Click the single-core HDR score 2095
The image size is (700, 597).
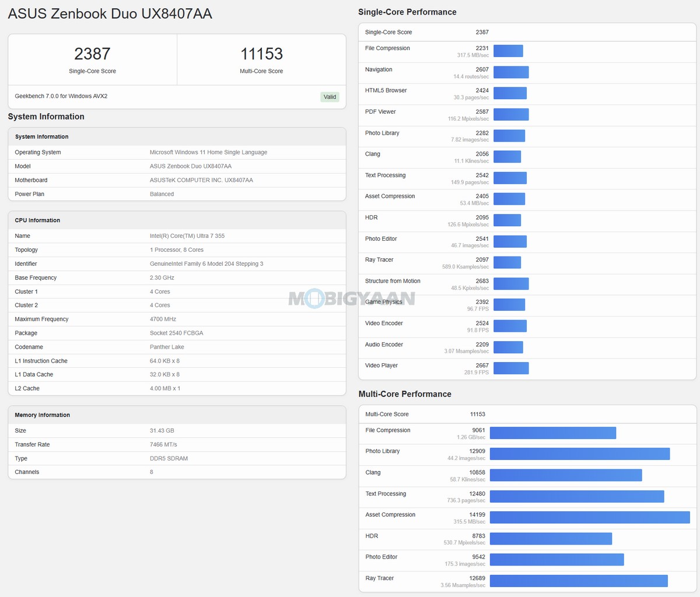tap(482, 217)
